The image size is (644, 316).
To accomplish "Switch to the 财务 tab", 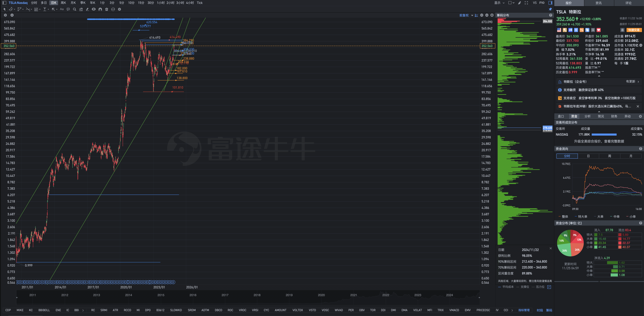I will [x=614, y=116].
